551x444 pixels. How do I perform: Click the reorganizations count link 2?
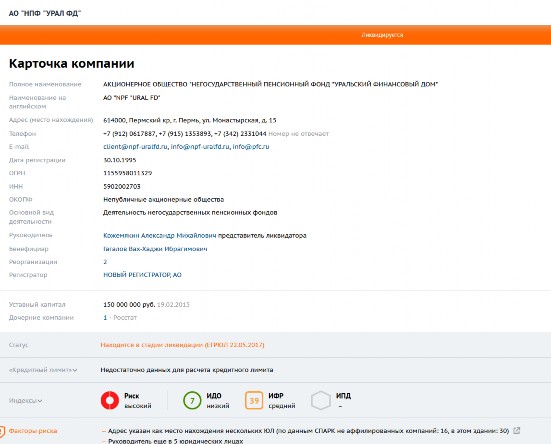click(105, 262)
